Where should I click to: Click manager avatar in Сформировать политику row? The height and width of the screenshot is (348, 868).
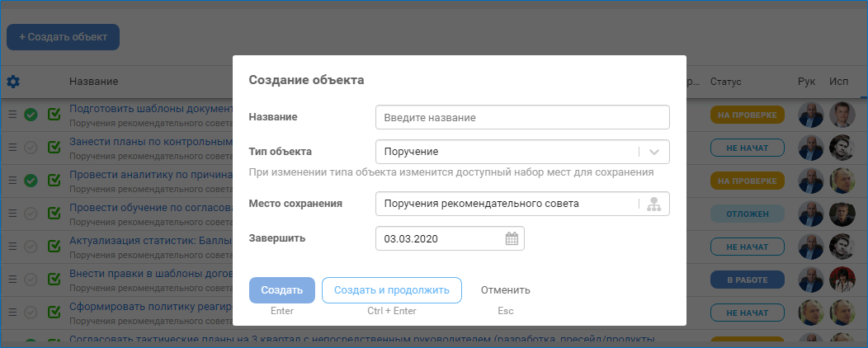811,313
